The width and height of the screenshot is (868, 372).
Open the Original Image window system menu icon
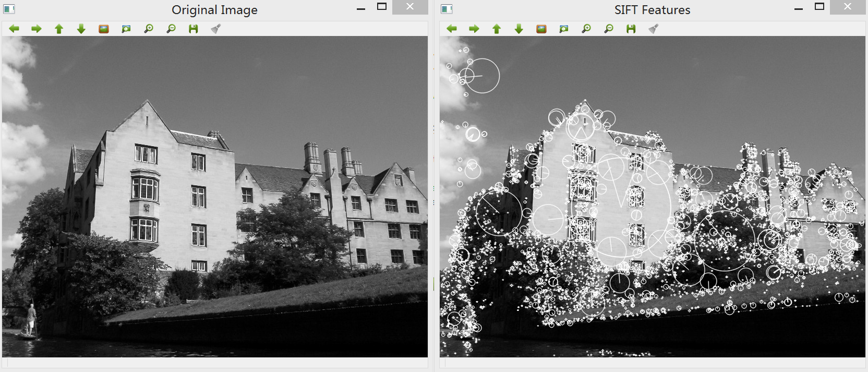(9, 9)
